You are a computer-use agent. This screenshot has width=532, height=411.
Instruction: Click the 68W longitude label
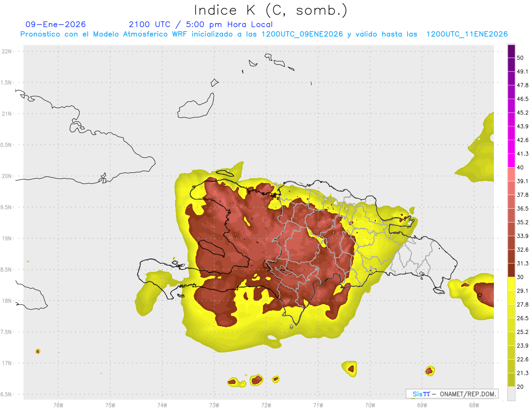474,405
